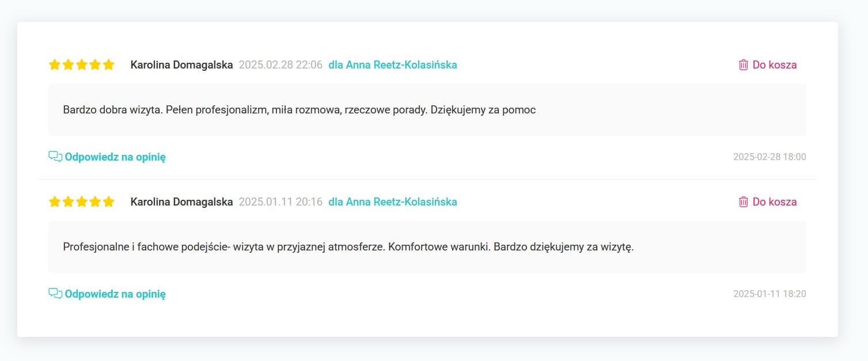The height and width of the screenshot is (361, 868).
Task: Click the visit timestamp 2025-01-11 18:20
Action: pyautogui.click(x=770, y=294)
